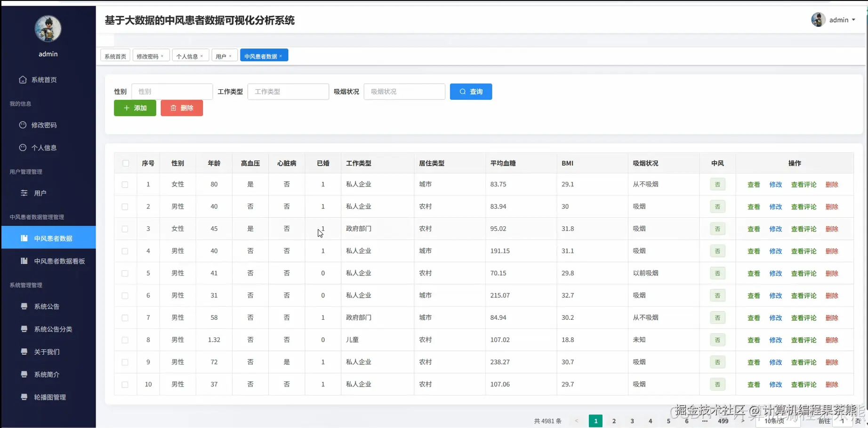Viewport: 868px width, 428px height.
Task: Open 查看评论 link on the first row
Action: tap(804, 184)
